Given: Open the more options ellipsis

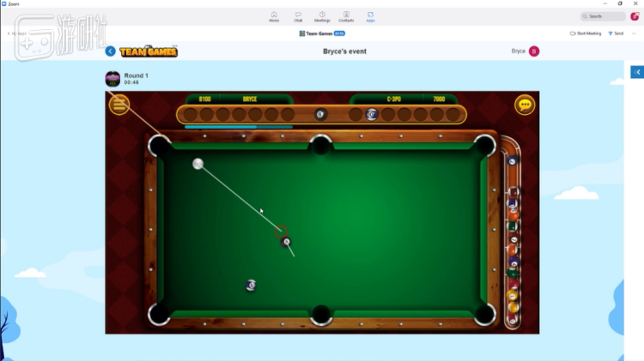Looking at the screenshot, I should 635,33.
